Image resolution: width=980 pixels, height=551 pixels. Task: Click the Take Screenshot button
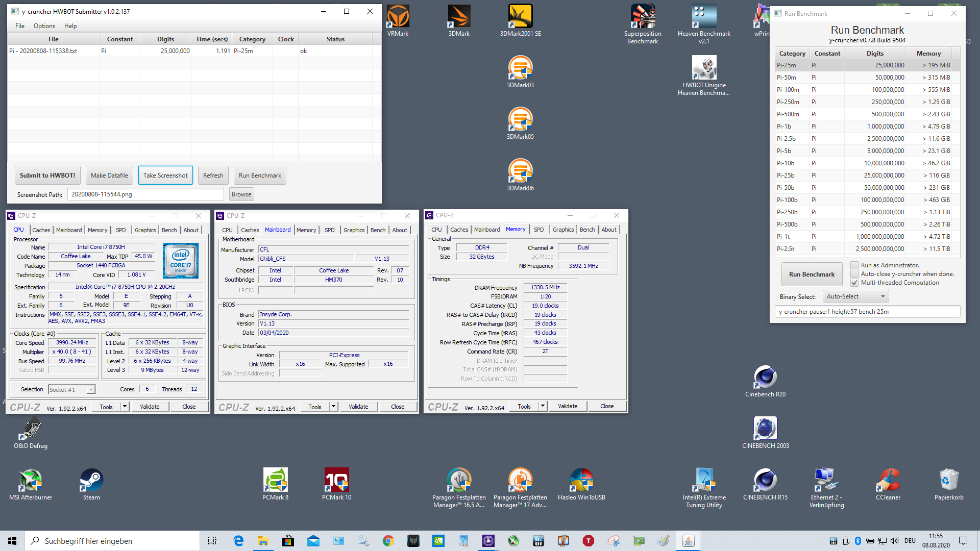(x=165, y=176)
